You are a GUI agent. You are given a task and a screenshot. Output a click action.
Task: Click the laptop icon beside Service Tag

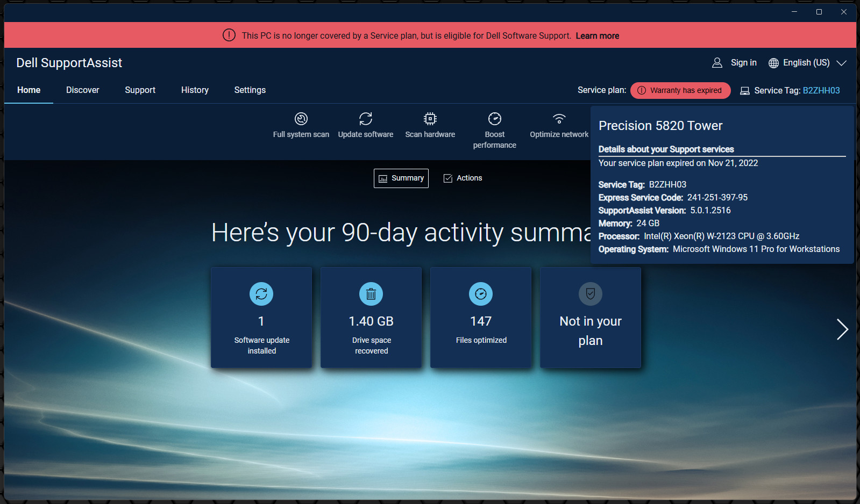[745, 91]
